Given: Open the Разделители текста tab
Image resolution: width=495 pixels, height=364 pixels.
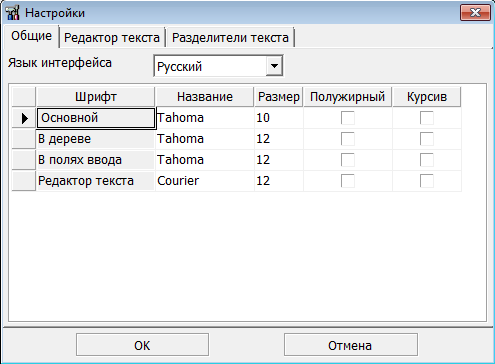Looking at the screenshot, I should [x=230, y=38].
